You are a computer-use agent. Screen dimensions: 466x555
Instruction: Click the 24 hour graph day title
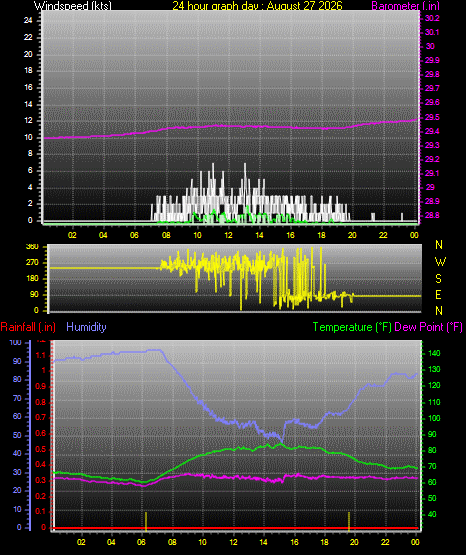tap(258, 5)
